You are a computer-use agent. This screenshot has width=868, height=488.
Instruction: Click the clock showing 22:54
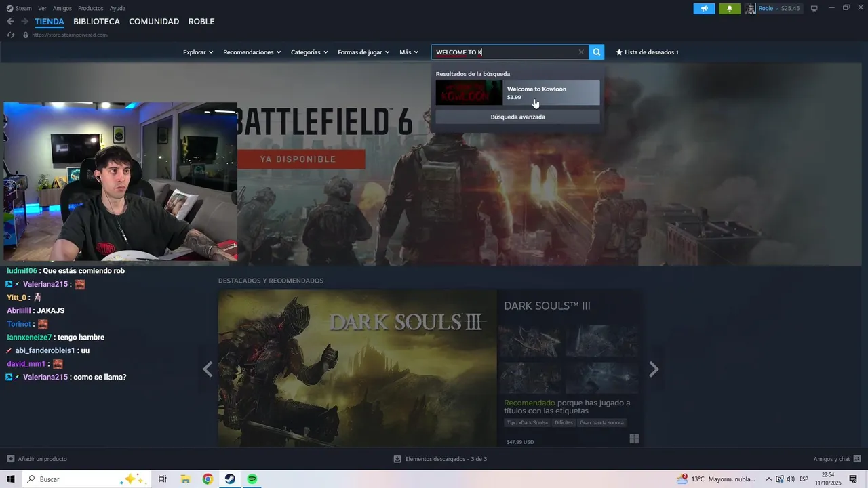pyautogui.click(x=827, y=475)
